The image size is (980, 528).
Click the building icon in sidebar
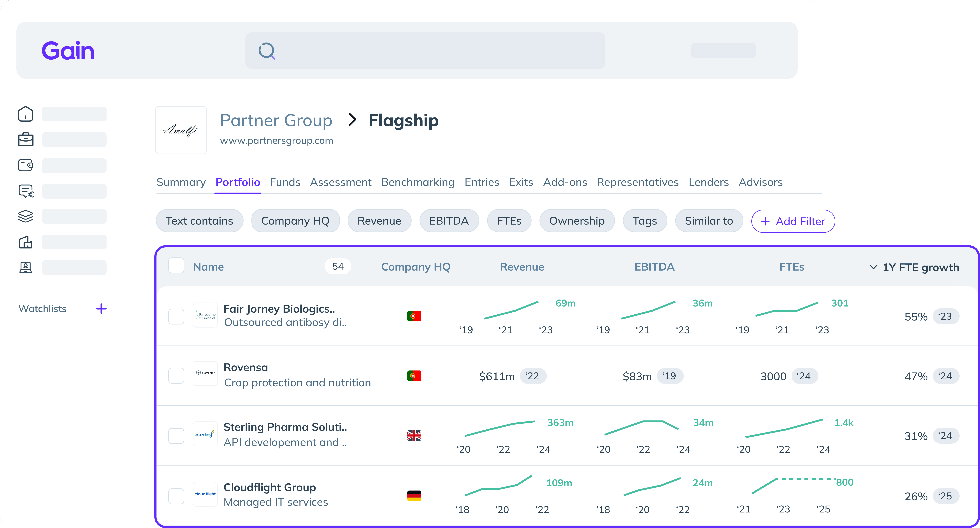(x=25, y=242)
